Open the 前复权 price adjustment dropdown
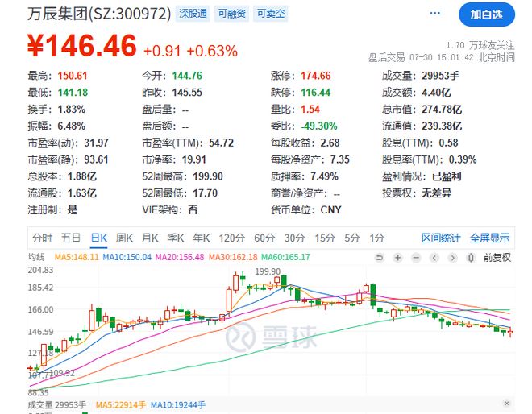This screenshot has width=532, height=414. (497, 258)
